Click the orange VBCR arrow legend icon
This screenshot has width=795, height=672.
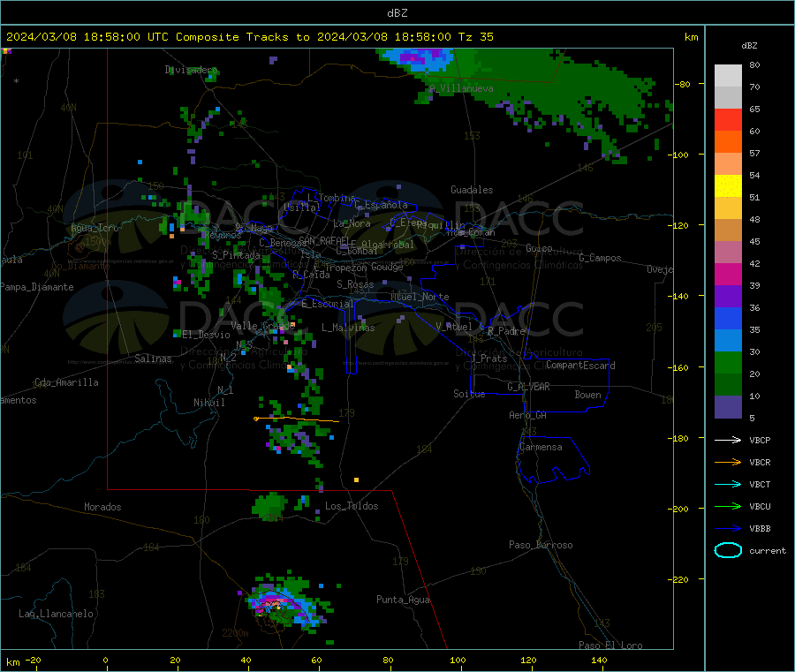click(728, 462)
